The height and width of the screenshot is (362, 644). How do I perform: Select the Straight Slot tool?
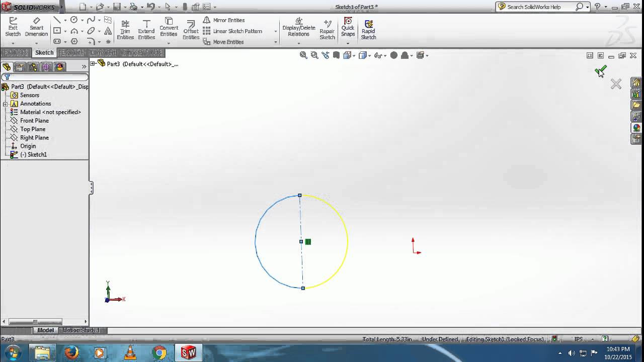[57, 42]
